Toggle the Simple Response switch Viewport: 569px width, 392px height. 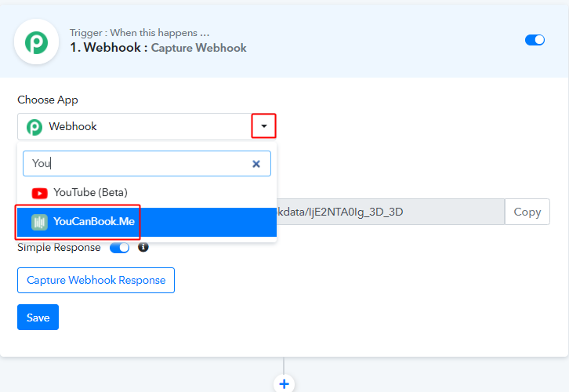coord(119,248)
